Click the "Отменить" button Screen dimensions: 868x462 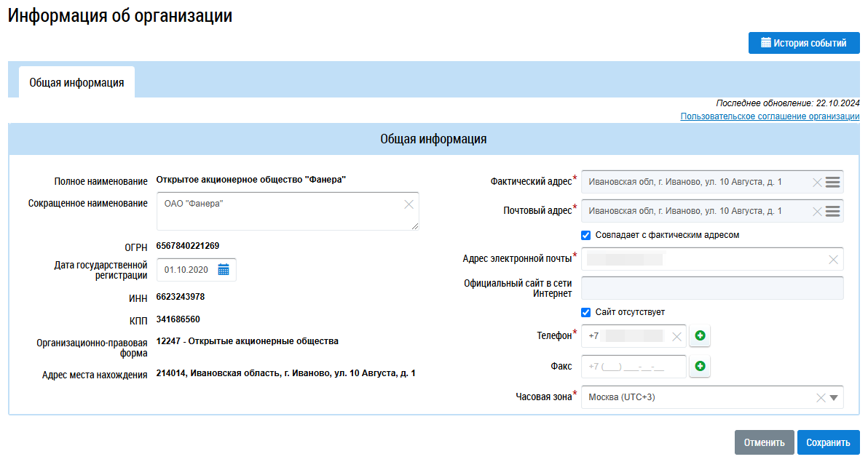click(x=764, y=442)
